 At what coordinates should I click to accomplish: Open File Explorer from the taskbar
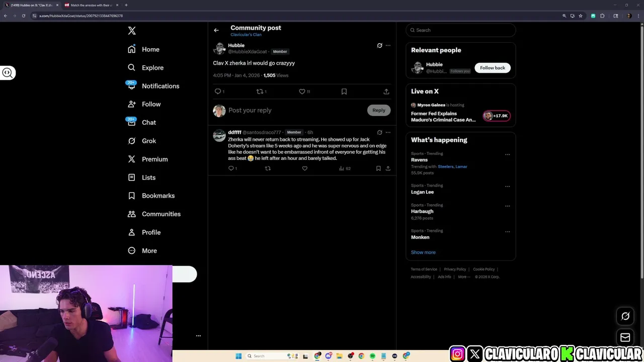(x=339, y=356)
